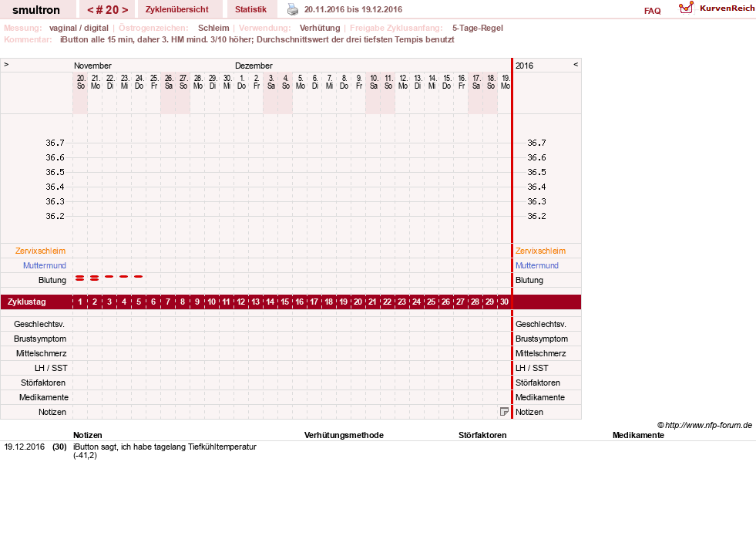756x553 pixels.
Task: Click the left Geschlechtsv. row label
Action: (39, 324)
